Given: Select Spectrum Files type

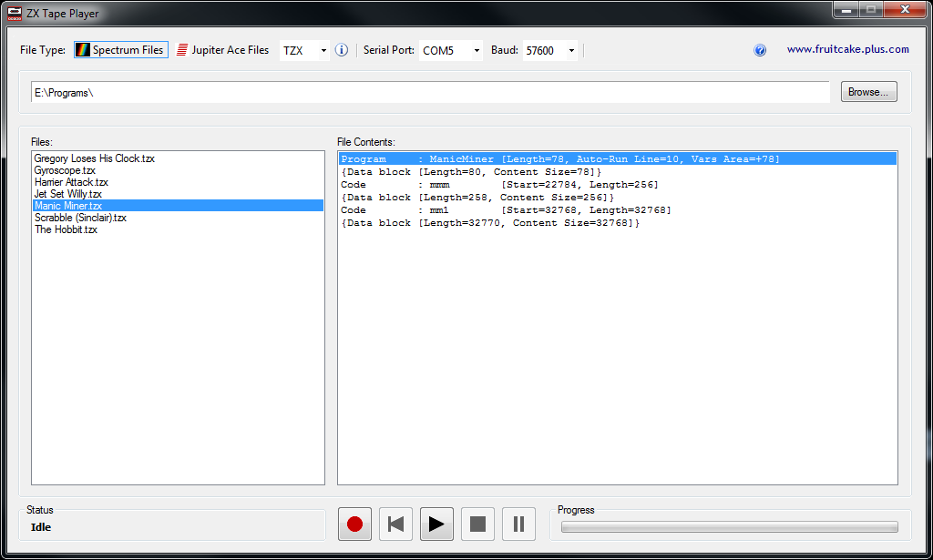Looking at the screenshot, I should click(121, 50).
